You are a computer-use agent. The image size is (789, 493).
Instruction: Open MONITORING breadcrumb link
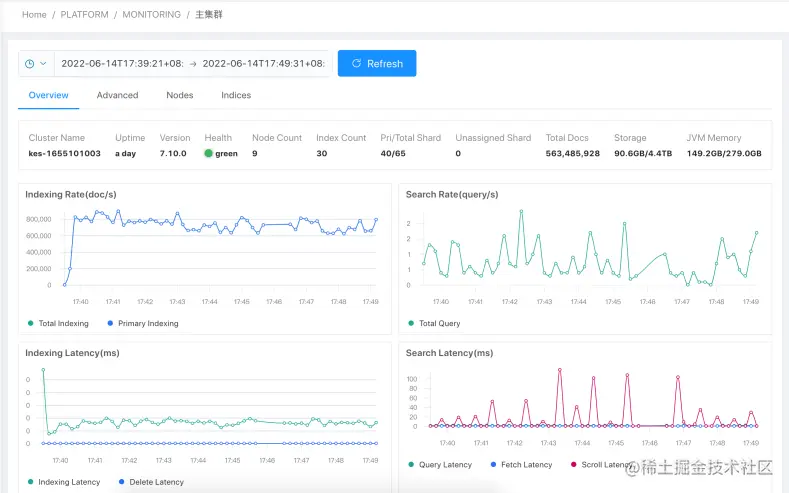point(151,15)
